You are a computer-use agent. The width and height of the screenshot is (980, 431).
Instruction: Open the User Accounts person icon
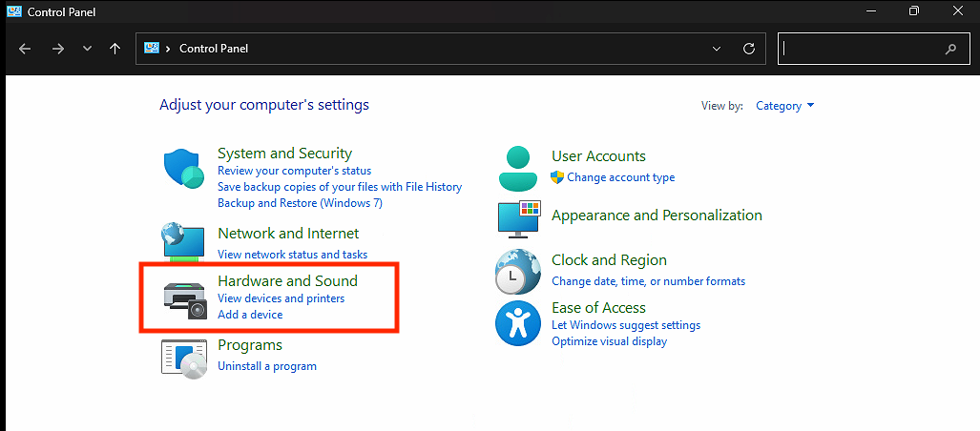coord(518,168)
